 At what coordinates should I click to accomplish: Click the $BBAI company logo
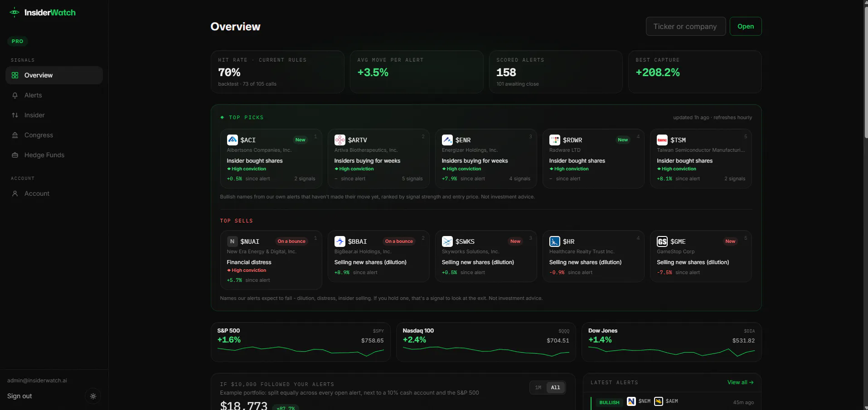click(340, 241)
